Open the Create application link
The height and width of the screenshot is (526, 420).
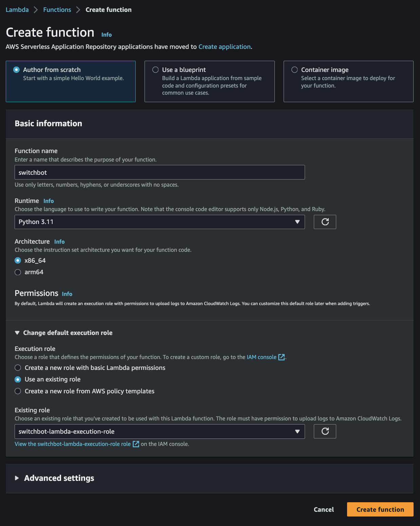tap(224, 46)
